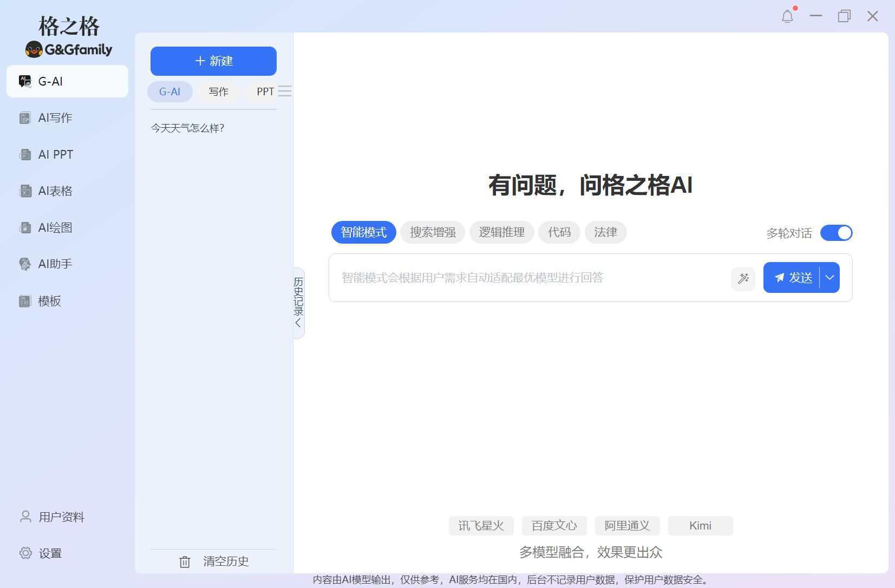Open the send options dropdown arrow
Screen dimensions: 895x588
point(829,277)
